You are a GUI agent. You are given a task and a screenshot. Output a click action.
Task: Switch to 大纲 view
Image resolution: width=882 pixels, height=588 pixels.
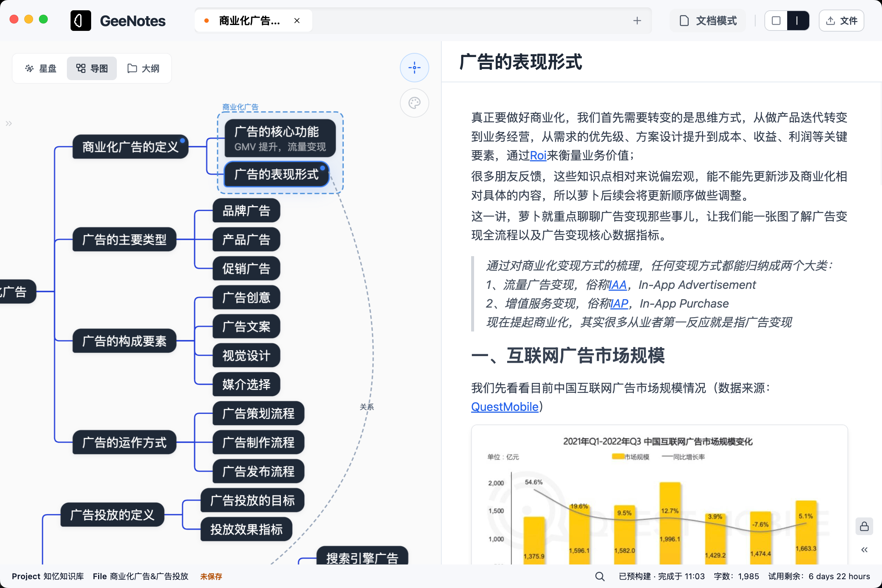click(x=144, y=68)
